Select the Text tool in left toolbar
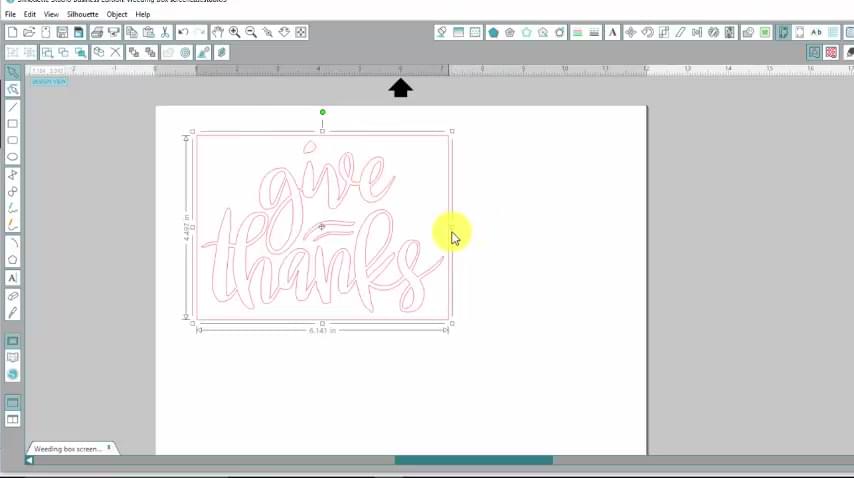 click(13, 278)
